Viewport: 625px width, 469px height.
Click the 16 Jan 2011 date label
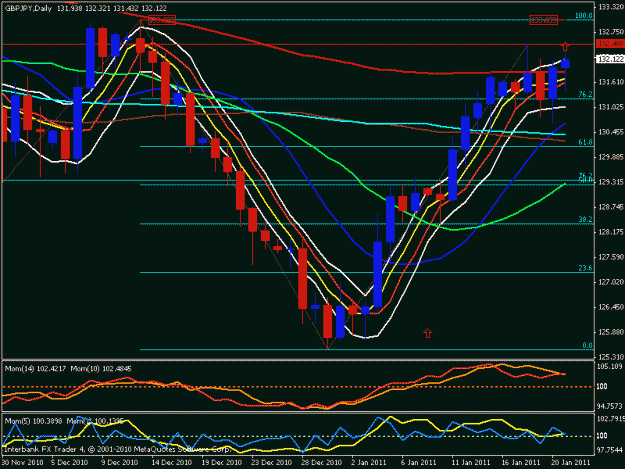520,463
